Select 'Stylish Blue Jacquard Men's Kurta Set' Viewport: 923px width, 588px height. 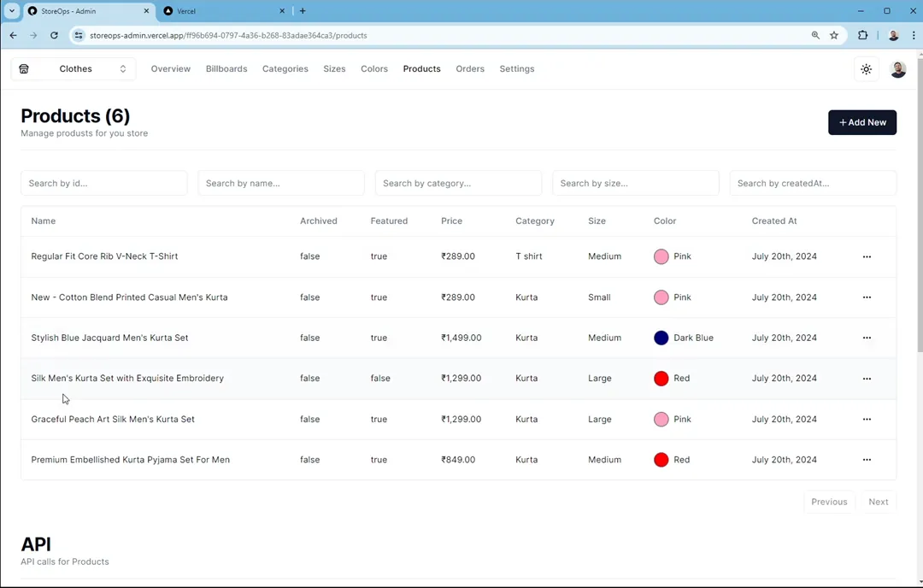coord(109,338)
